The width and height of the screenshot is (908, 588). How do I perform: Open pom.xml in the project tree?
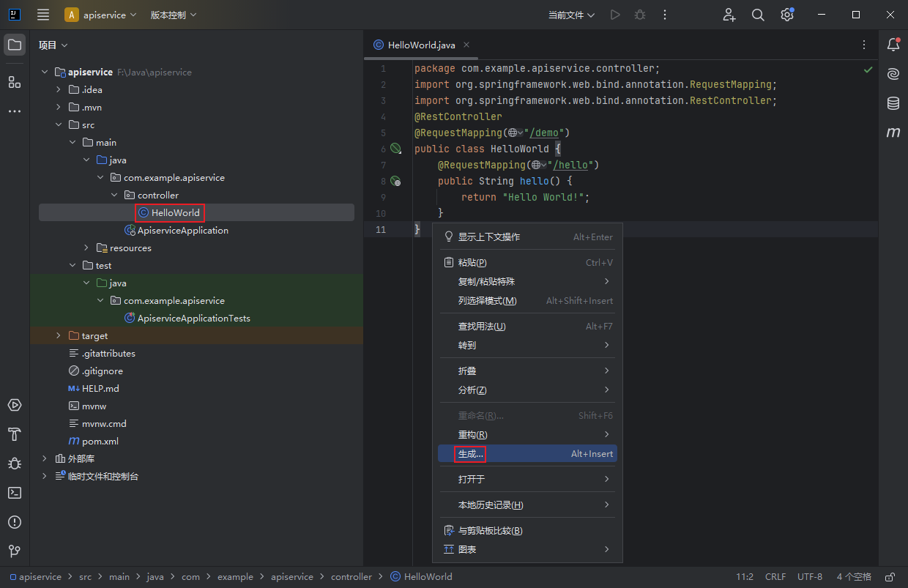click(100, 442)
